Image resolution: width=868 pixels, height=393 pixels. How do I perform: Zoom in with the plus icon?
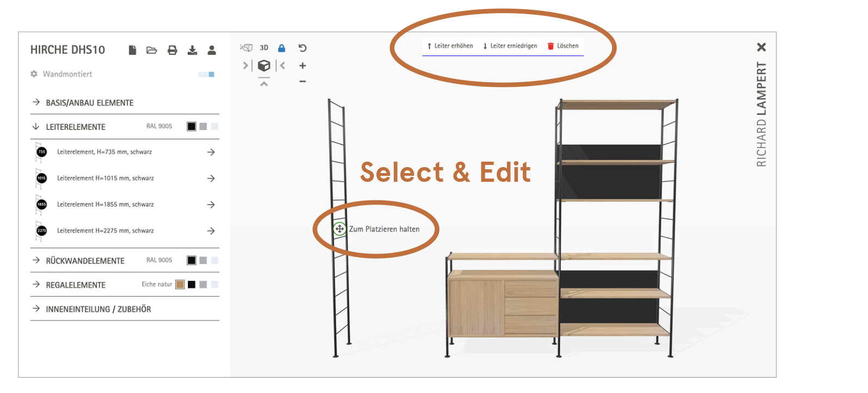point(303,66)
